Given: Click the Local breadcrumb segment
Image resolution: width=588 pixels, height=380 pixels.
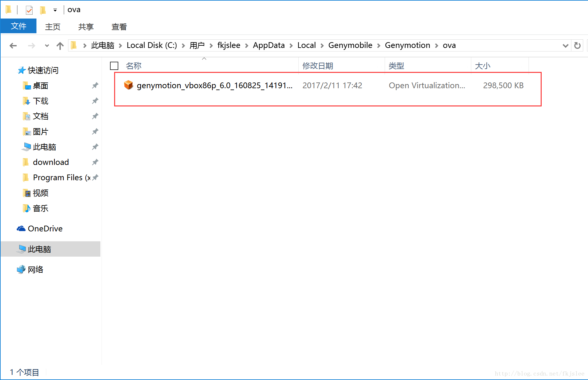Looking at the screenshot, I should [306, 46].
